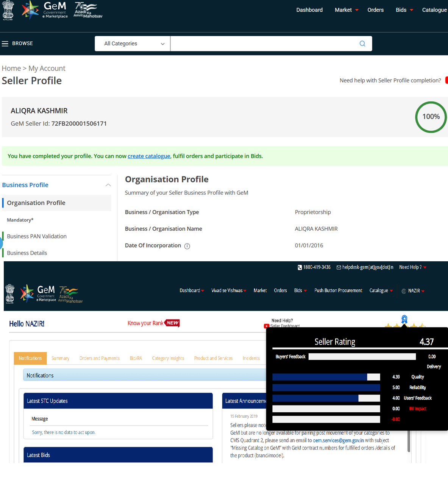Click the 15 February 2019 announcement date
This screenshot has height=493, width=448.
(x=244, y=416)
